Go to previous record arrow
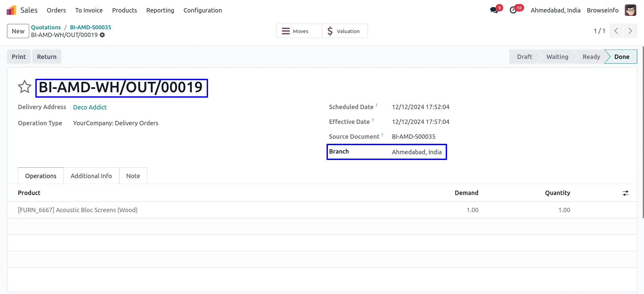Viewport: 644px width, 294px height. [616, 31]
